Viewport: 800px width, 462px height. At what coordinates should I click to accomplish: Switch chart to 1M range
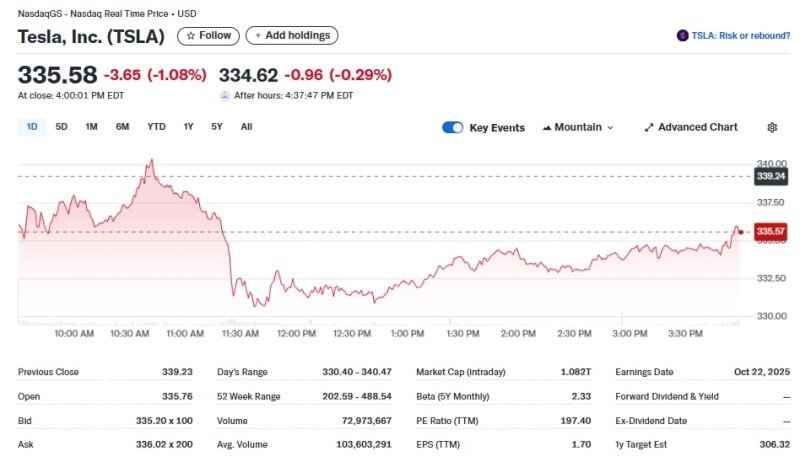91,127
